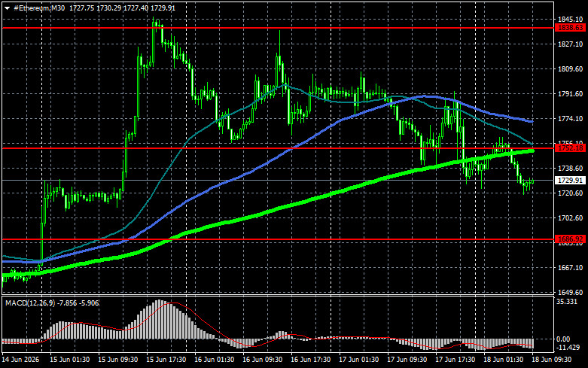This screenshot has width=588, height=368.
Task: Click the 1729.91 close value in header
Action: click(163, 8)
